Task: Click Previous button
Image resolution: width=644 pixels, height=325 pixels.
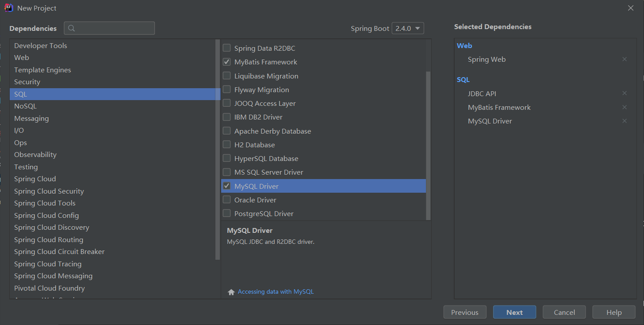Action: [465, 312]
